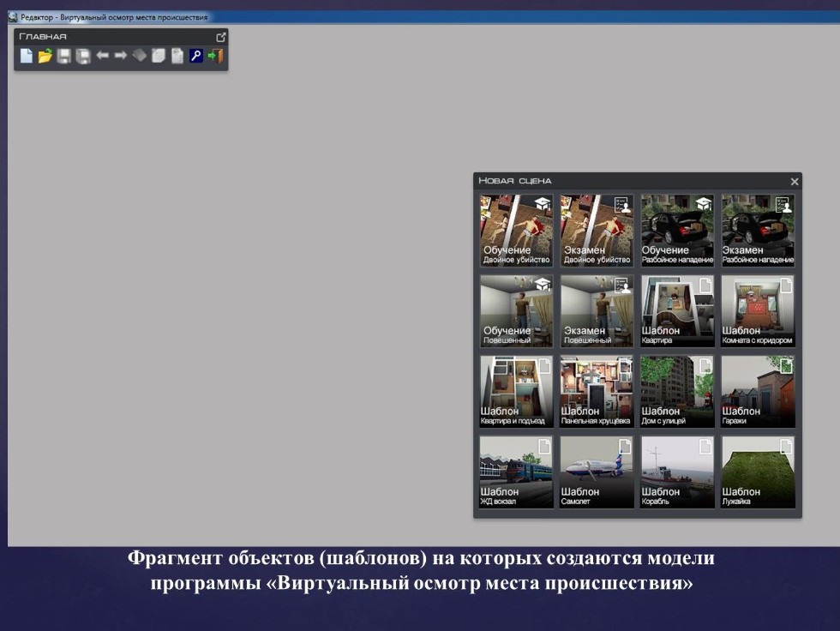The image size is (840, 631).
Task: Click the copy document icon on toolbar
Action: coord(159,55)
